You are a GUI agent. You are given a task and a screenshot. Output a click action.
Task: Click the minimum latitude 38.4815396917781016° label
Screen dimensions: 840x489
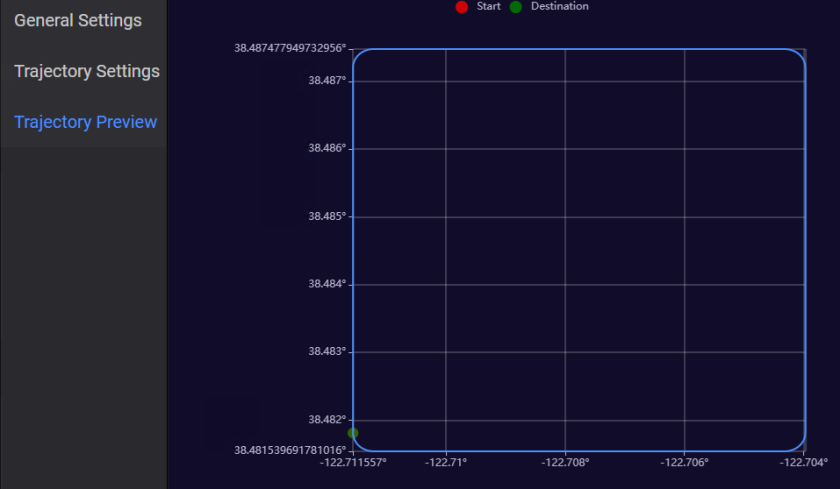tap(290, 451)
